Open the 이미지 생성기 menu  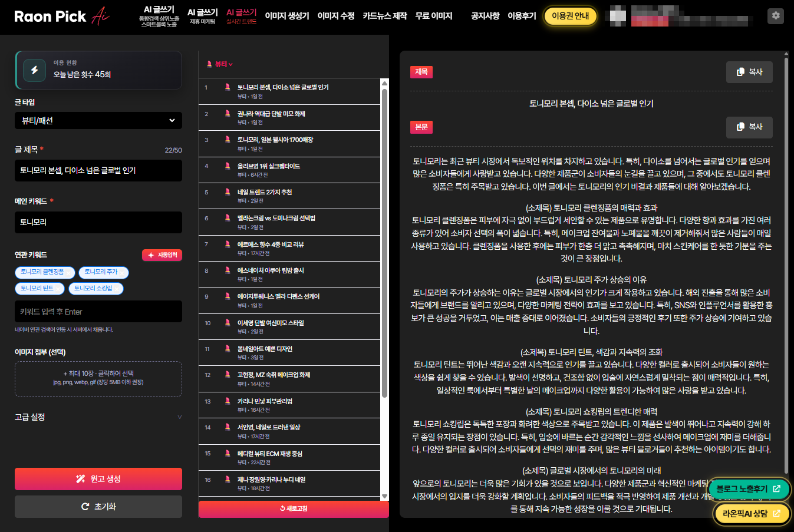(286, 16)
